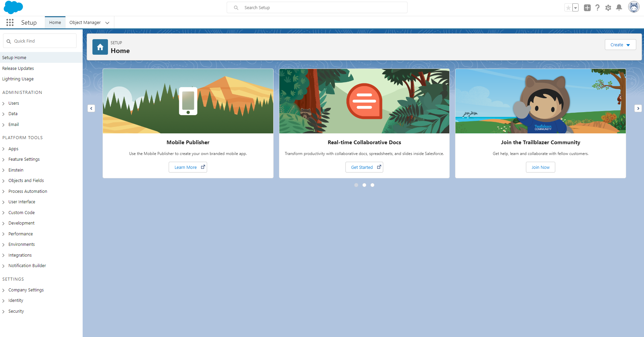Click the Help question mark icon
Image resolution: width=644 pixels, height=337 pixels.
pos(597,7)
